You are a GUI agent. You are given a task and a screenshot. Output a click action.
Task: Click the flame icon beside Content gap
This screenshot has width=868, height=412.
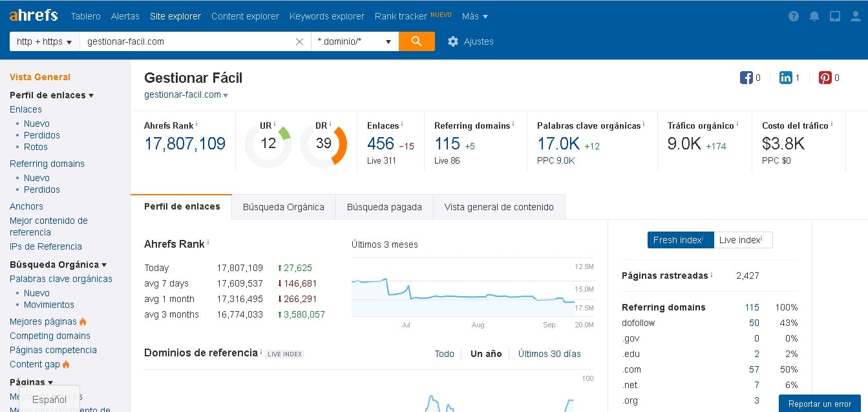66,364
